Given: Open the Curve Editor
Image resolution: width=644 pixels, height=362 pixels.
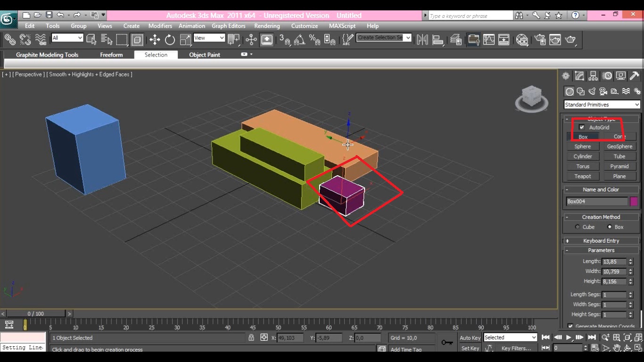Looking at the screenshot, I should [488, 40].
